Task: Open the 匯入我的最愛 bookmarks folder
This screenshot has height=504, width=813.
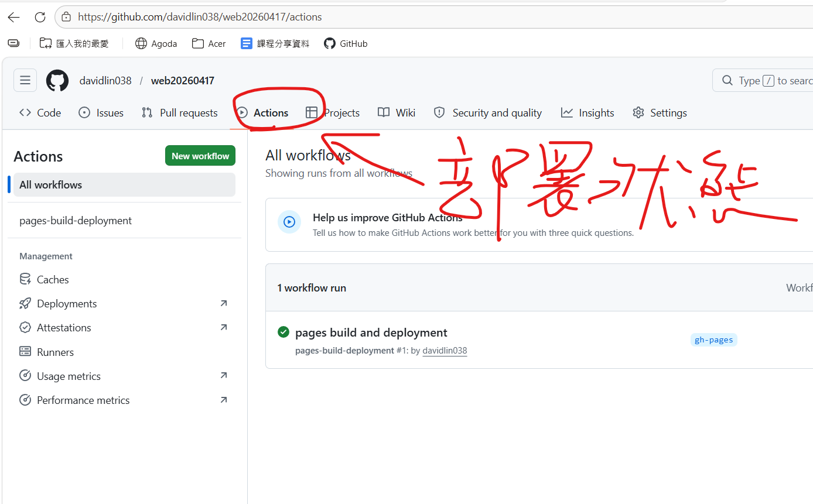Action: pyautogui.click(x=74, y=43)
